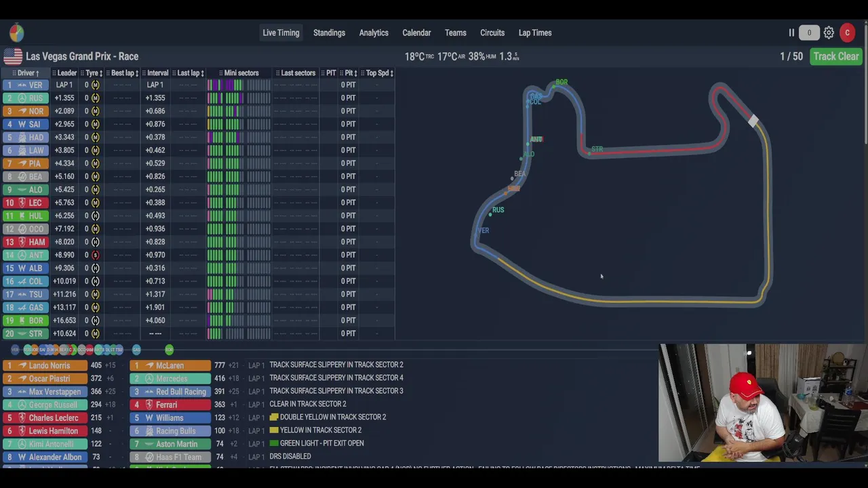Screen dimensions: 868x488
Task: Sort by the Top Spd column header
Action: click(x=377, y=73)
